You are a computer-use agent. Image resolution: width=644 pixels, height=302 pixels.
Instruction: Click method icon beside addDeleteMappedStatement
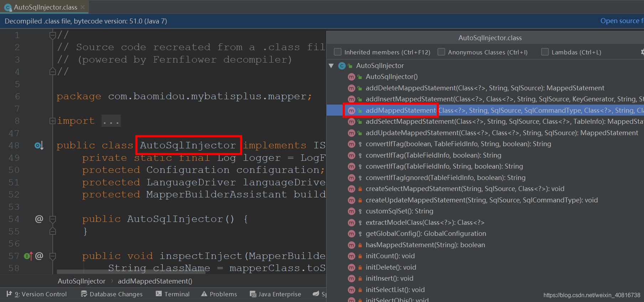tap(351, 88)
